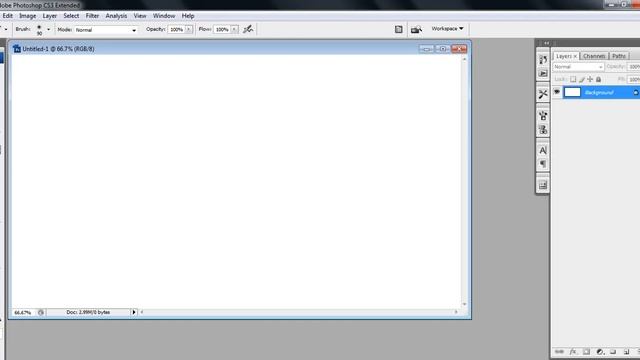Launch Adobe Bridge from options bar
Screen dimensions: 640x360
416,29
